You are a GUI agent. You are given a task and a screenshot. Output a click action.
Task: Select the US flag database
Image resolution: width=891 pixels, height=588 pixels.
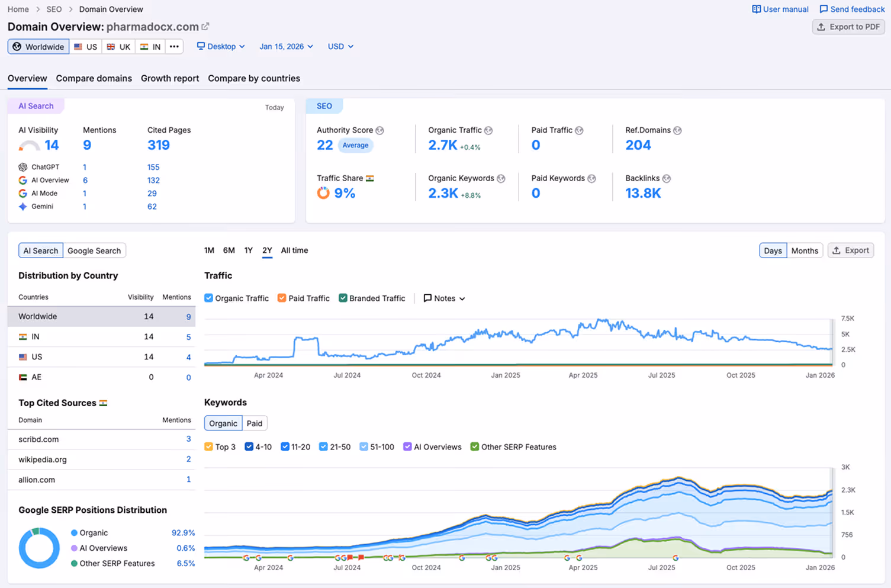click(85, 47)
